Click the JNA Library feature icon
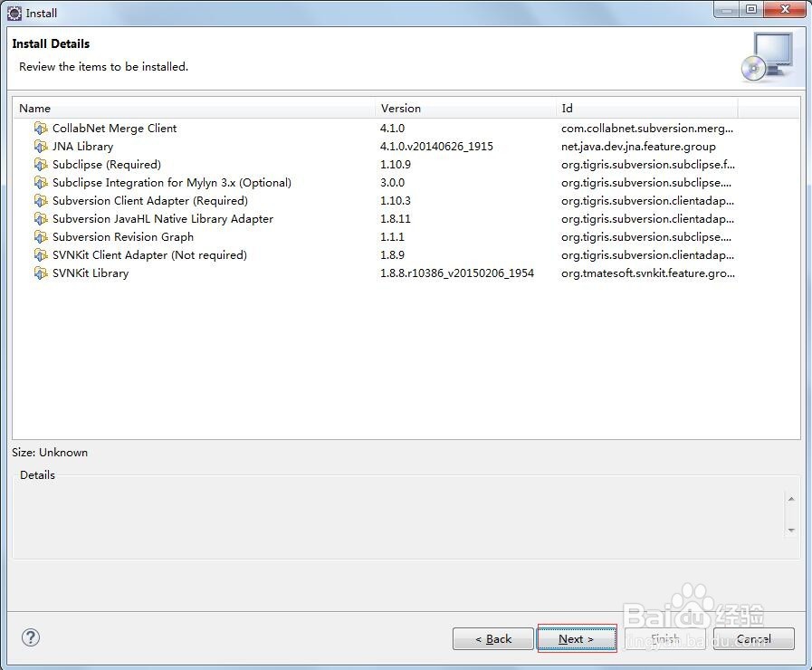Screen dimensions: 812x670 (x=41, y=146)
